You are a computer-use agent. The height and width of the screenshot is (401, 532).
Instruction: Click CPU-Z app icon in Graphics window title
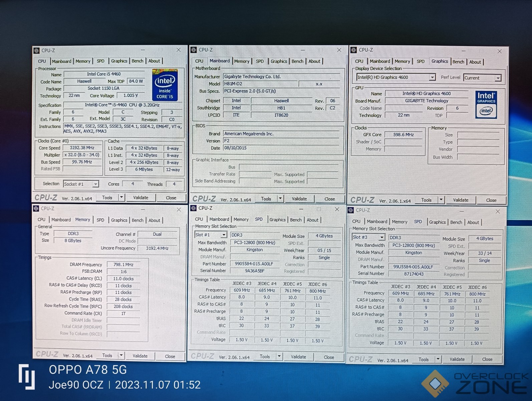(x=354, y=50)
